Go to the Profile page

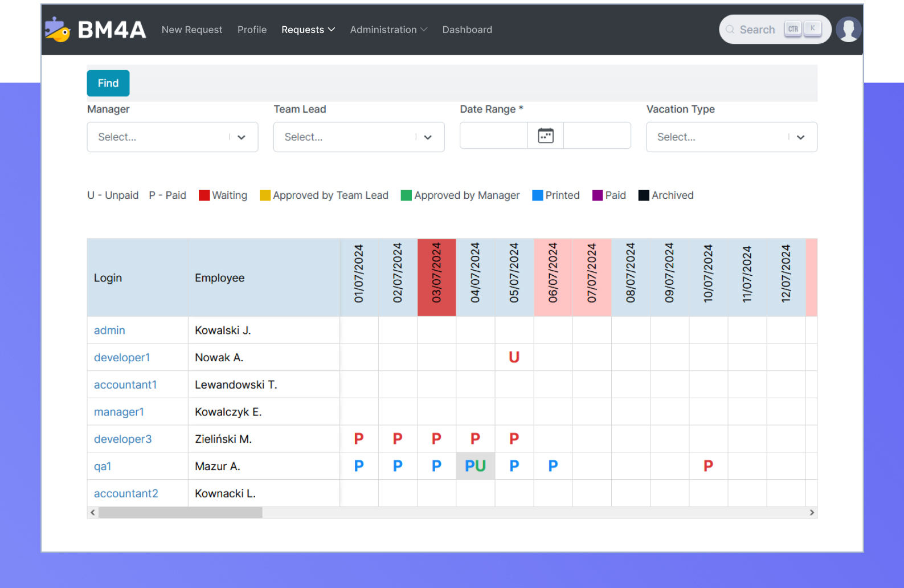[x=252, y=30]
